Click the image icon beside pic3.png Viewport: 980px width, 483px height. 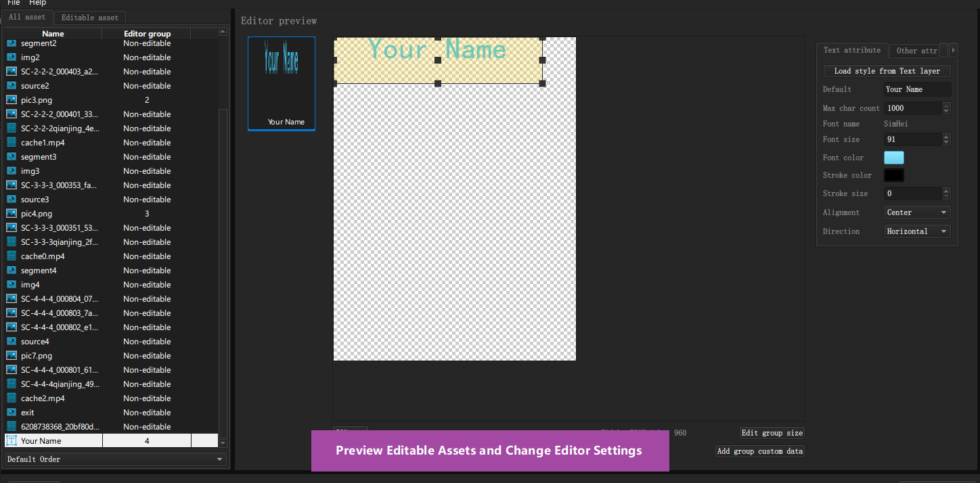(11, 99)
